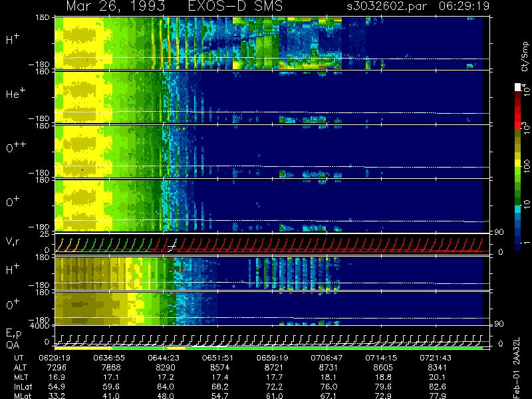Click InLat value '76.0'
This screenshot has width=532, height=399.
329,386
